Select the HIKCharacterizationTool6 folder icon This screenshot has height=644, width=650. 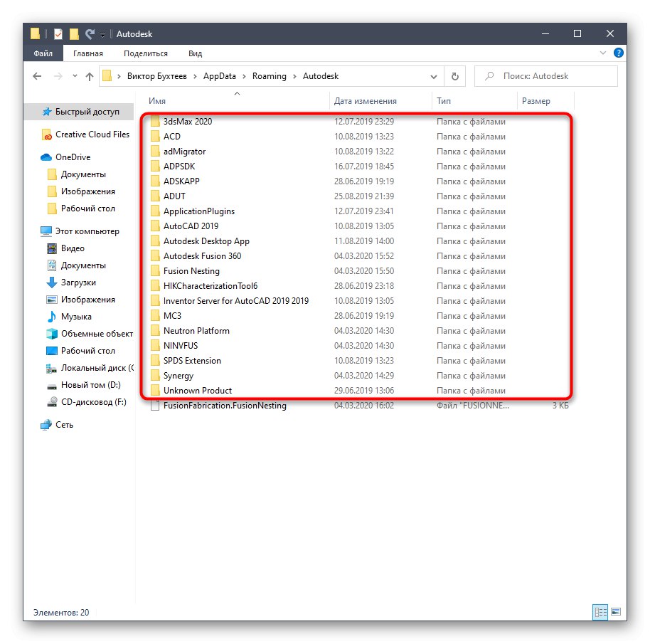(155, 286)
